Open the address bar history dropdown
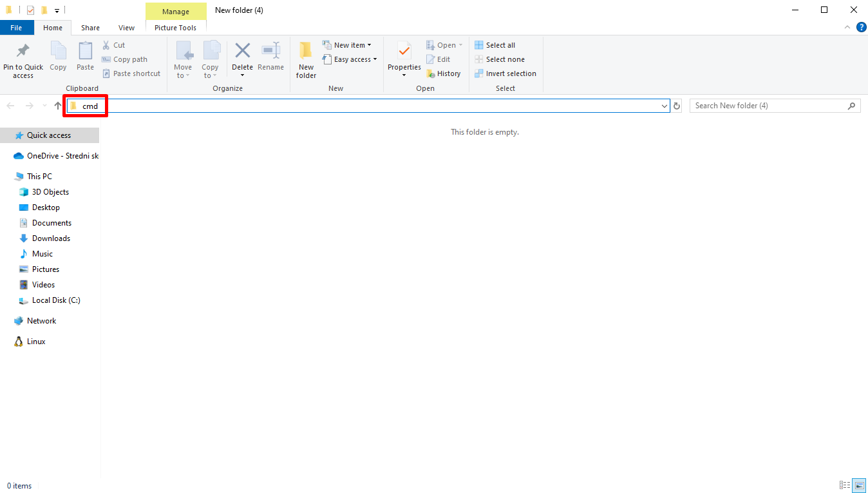The image size is (868, 493). click(x=665, y=106)
